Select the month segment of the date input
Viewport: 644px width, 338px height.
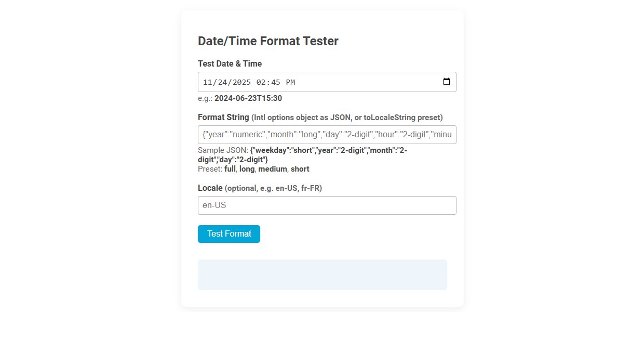(x=207, y=82)
